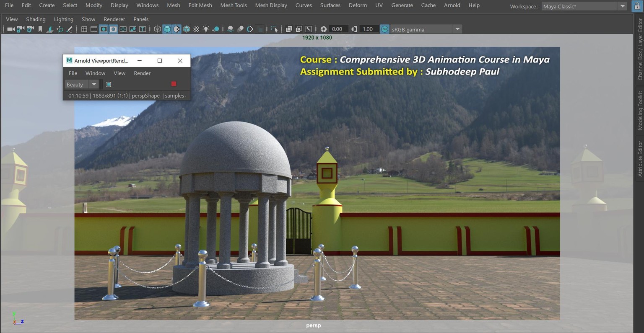Click Multisample Anti-aliasing icon
The width and height of the screenshot is (644, 333).
point(250,29)
